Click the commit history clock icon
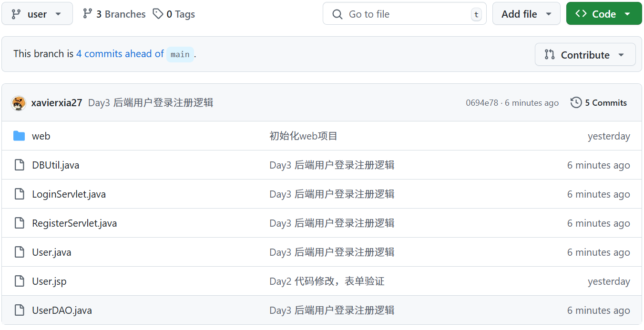 pyautogui.click(x=576, y=102)
